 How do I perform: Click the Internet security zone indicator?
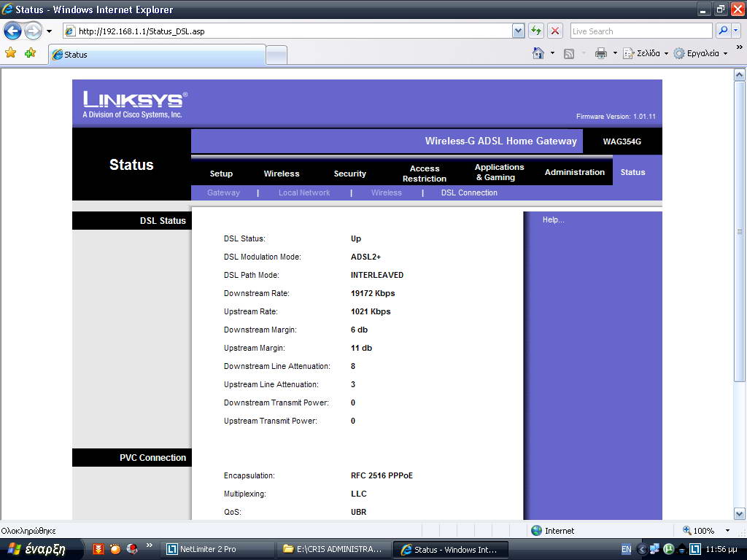553,531
